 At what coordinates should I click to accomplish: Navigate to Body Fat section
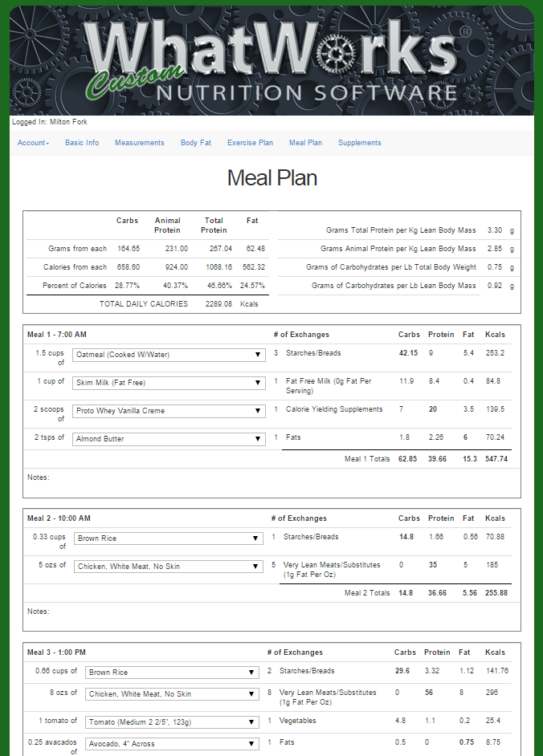196,143
